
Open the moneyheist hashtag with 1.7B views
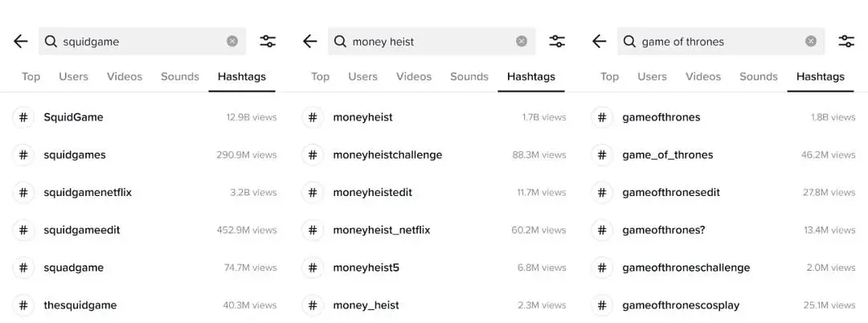pos(434,117)
